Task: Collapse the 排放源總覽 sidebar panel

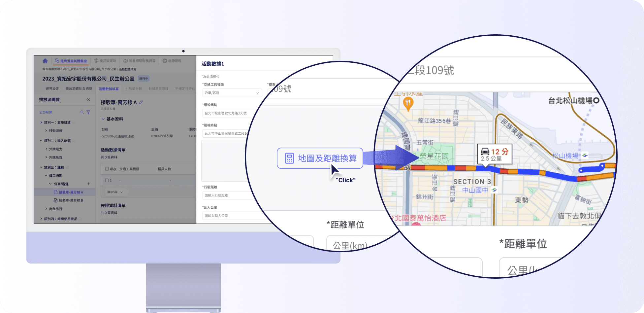Action: 88,99
